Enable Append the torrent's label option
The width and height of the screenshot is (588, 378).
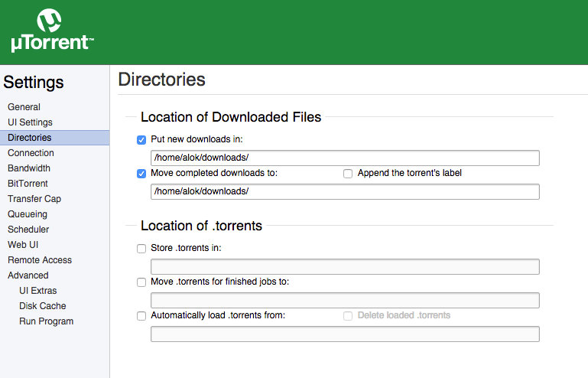[348, 174]
